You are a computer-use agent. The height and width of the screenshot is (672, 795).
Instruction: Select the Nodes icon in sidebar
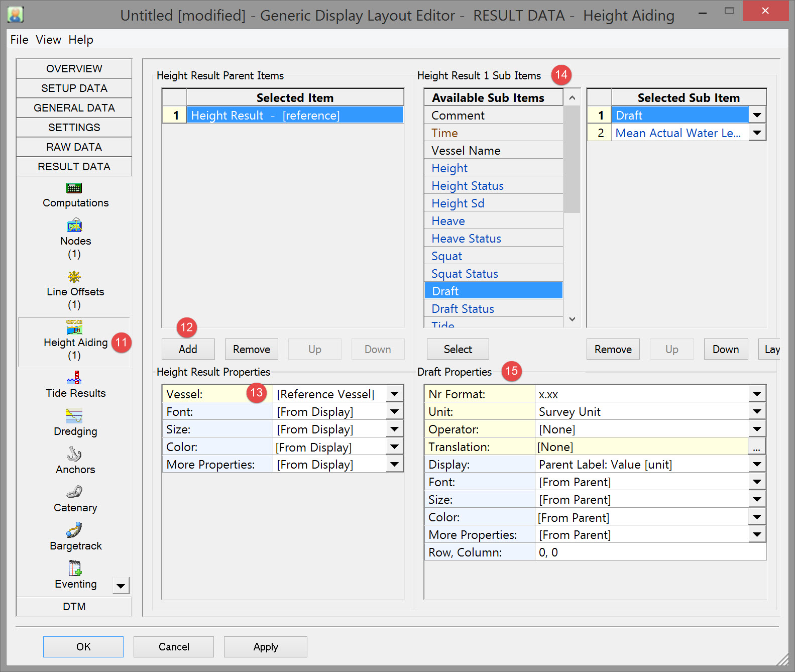pos(74,226)
